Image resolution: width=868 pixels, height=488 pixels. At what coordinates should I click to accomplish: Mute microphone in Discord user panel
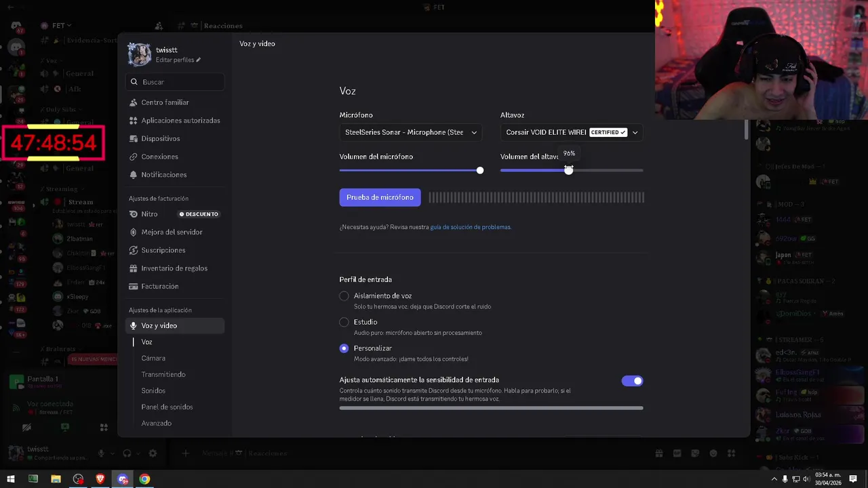click(101, 453)
